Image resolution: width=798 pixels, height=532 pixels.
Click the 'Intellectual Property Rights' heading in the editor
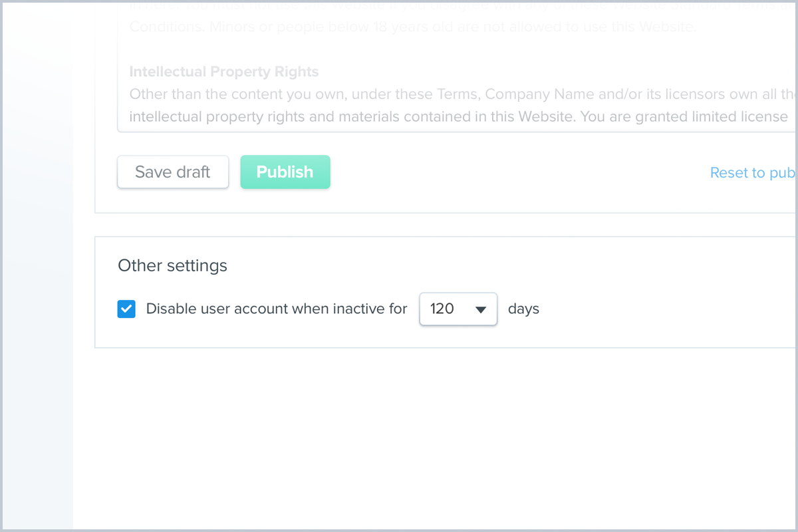pyautogui.click(x=224, y=72)
